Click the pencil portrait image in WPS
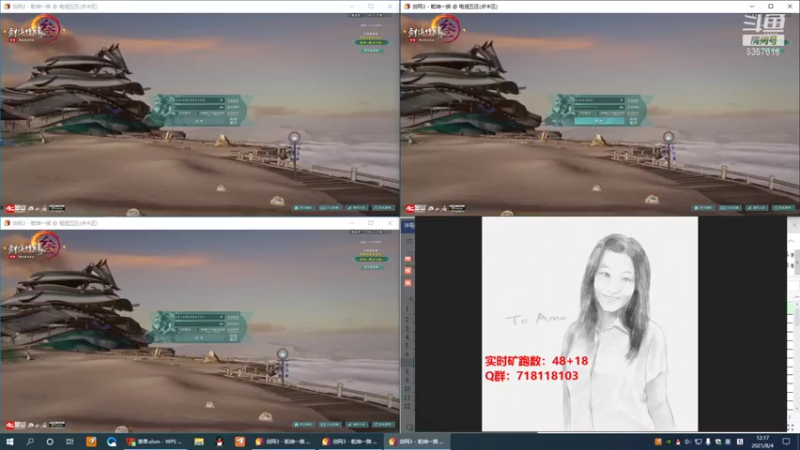The height and width of the screenshot is (450, 800). pyautogui.click(x=590, y=323)
